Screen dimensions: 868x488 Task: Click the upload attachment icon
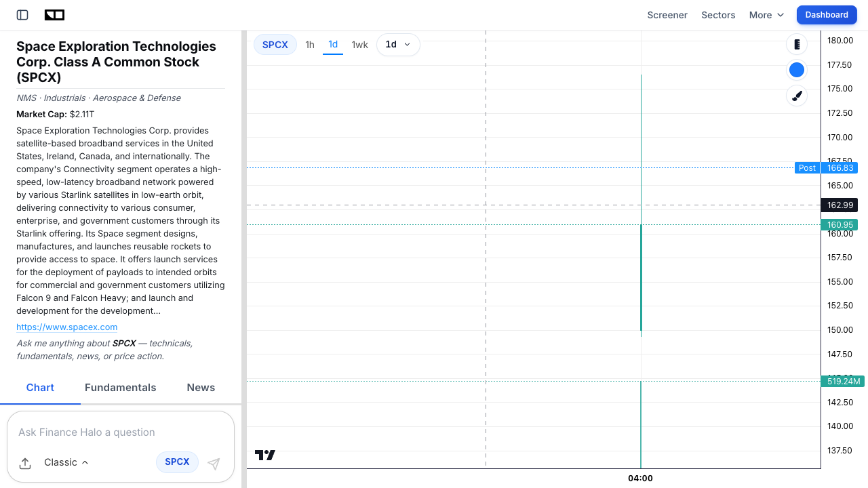25,464
